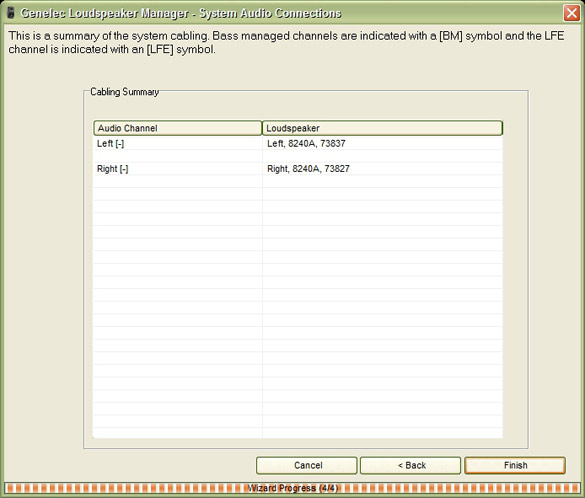Sort by the Audio Channel column header
585x498 pixels.
coord(178,128)
